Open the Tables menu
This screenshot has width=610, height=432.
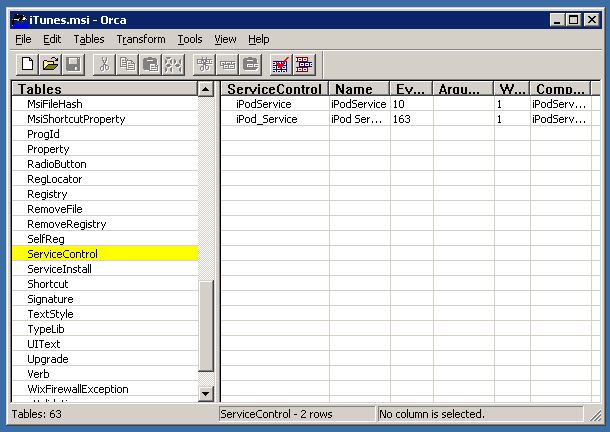pyautogui.click(x=89, y=39)
